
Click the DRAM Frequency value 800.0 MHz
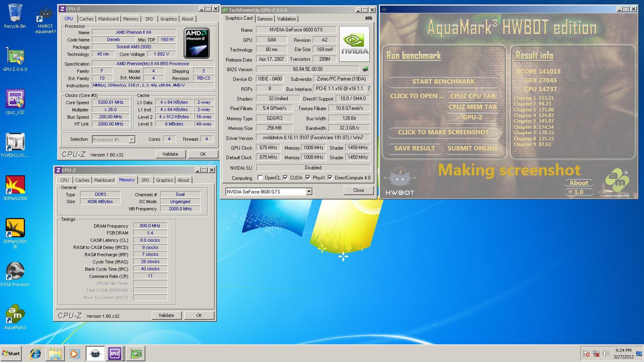pyautogui.click(x=150, y=226)
